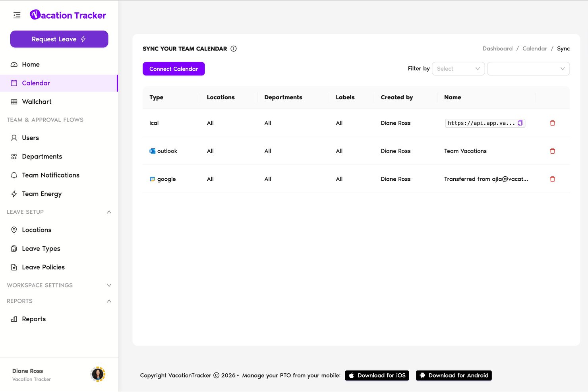The height and width of the screenshot is (392, 588).
Task: Follow the Dashboard breadcrumb link
Action: (x=497, y=48)
